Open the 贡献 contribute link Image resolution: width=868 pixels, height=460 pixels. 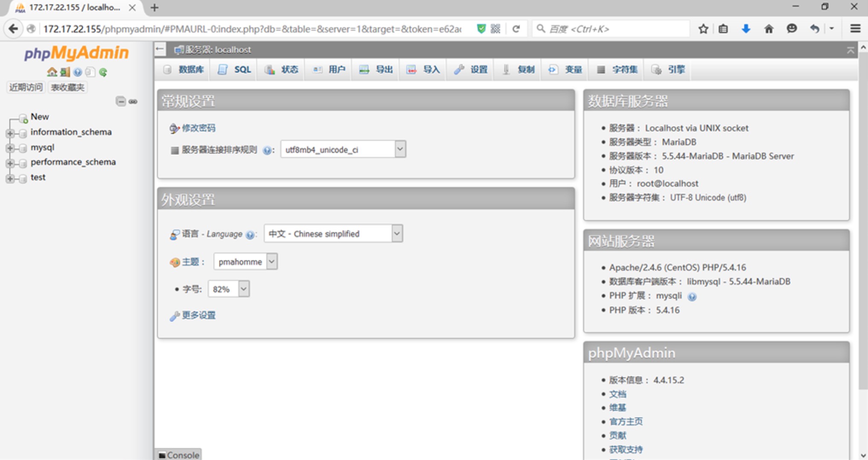618,436
